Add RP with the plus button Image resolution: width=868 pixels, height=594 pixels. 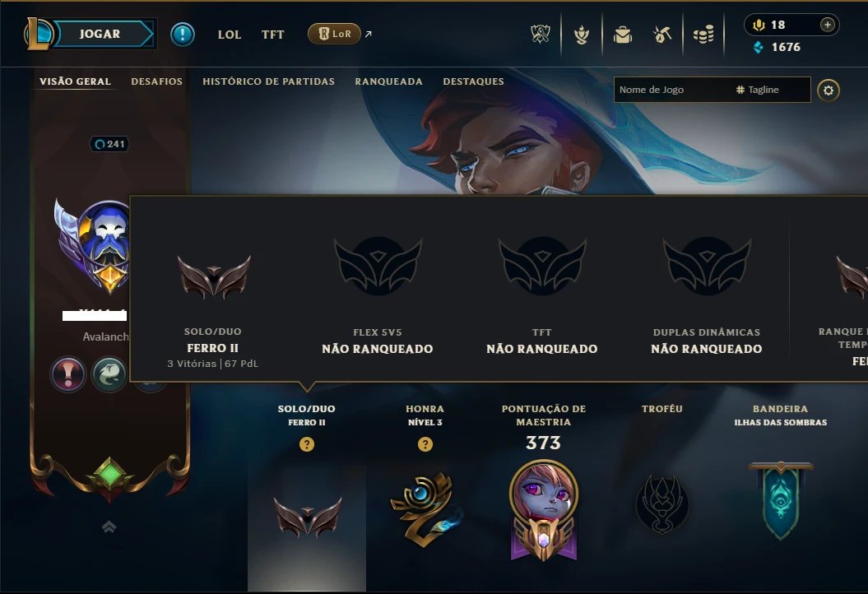pyautogui.click(x=827, y=25)
